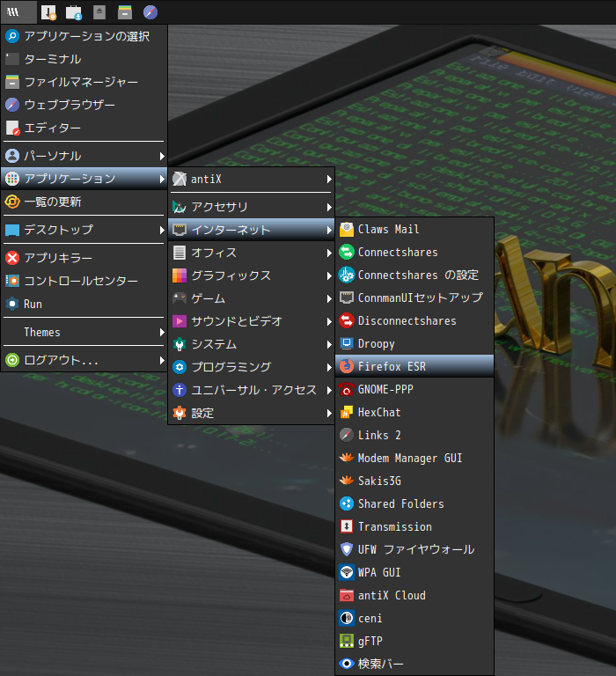The height and width of the screenshot is (676, 616).
Task: Click the Links 2 browser icon
Action: (x=347, y=435)
